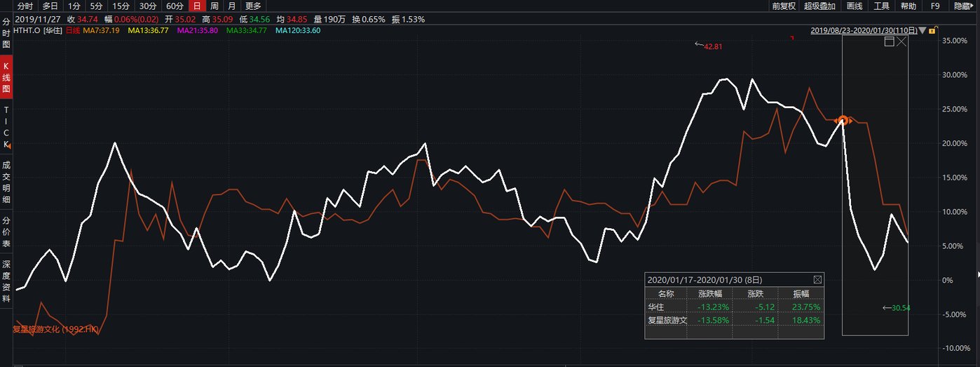Open the 工具 menu
Image resolution: width=980 pixels, height=367 pixels.
(x=881, y=6)
